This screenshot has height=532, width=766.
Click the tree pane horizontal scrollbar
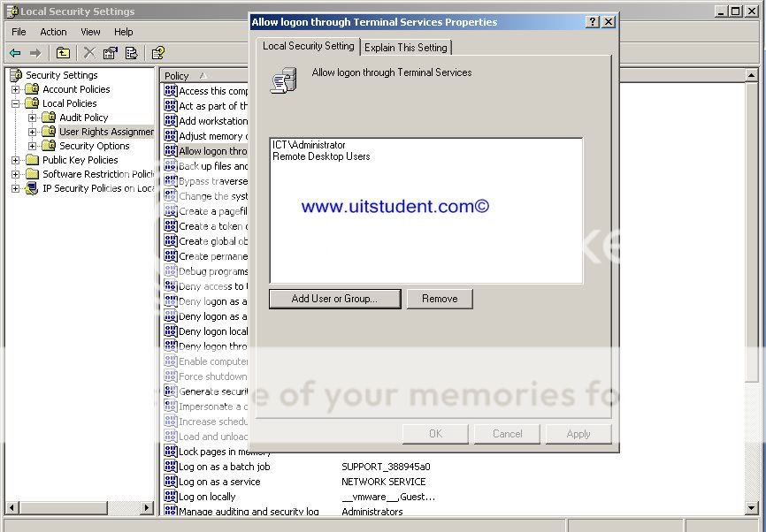(x=80, y=507)
